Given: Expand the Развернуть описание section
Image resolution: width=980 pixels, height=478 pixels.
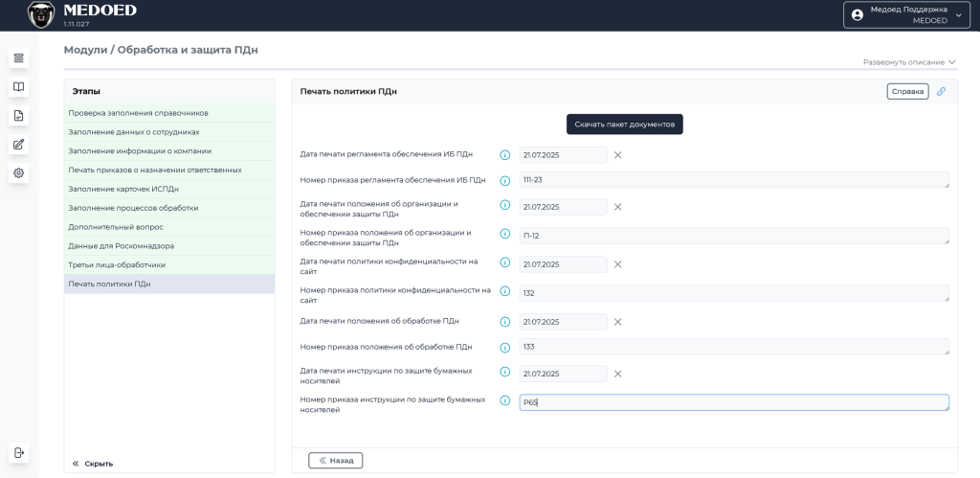Looking at the screenshot, I should pyautogui.click(x=909, y=62).
